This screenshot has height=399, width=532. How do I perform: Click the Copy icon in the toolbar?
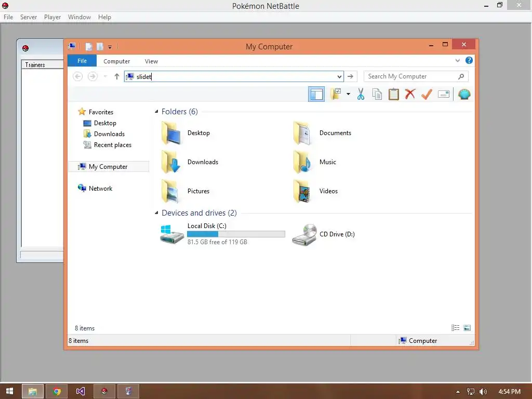pos(377,95)
